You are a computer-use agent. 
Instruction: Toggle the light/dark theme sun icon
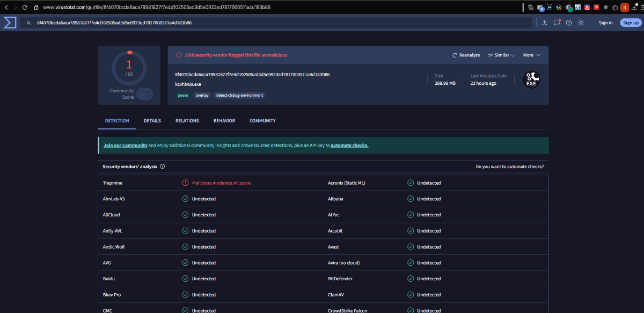coord(581,23)
